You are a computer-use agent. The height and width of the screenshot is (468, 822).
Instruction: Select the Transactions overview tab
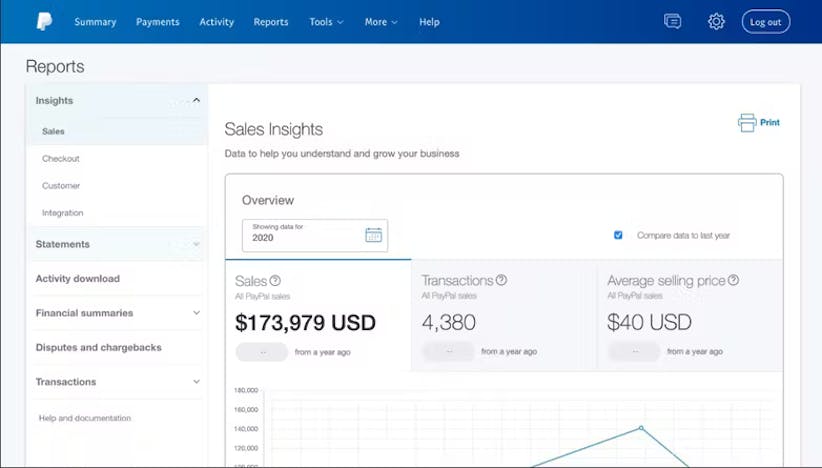pyautogui.click(x=504, y=315)
